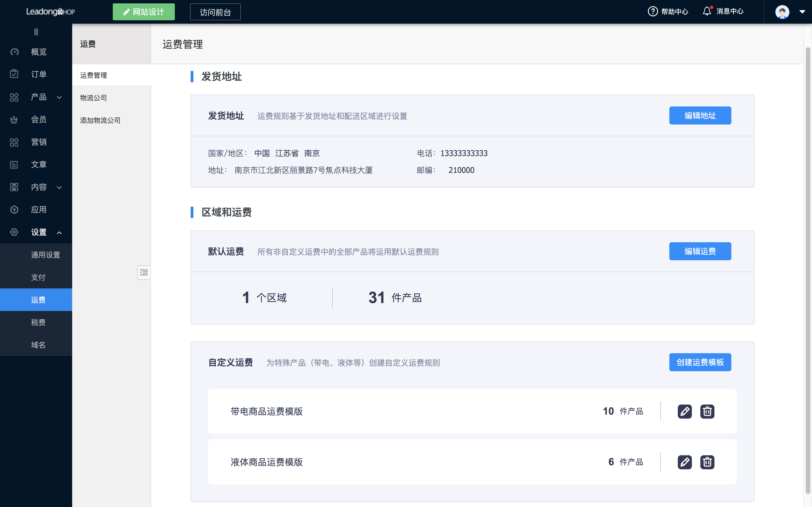Collapse the 设置 menu section
The image size is (812, 507).
pos(59,232)
